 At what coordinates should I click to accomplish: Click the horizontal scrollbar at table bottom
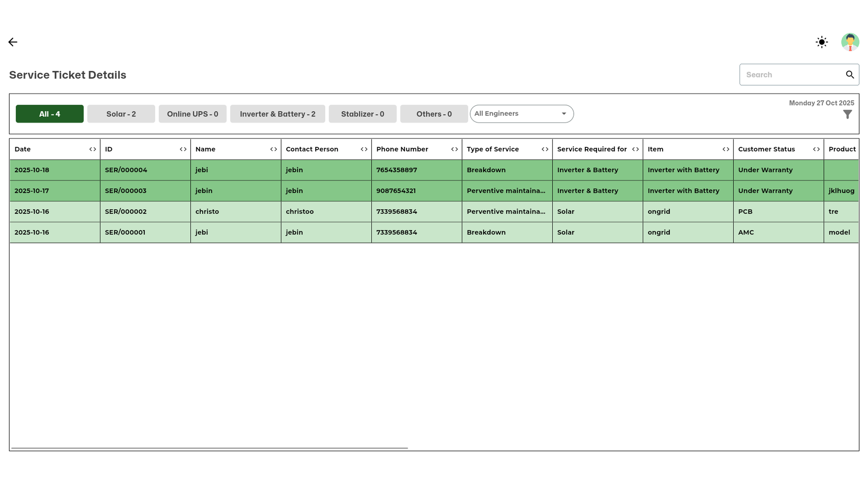coord(209,448)
